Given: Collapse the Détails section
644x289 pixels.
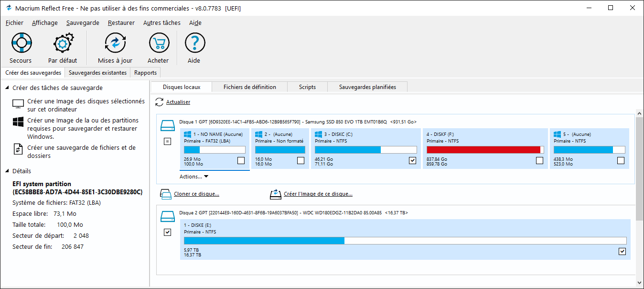Looking at the screenshot, I should pyautogui.click(x=7, y=171).
